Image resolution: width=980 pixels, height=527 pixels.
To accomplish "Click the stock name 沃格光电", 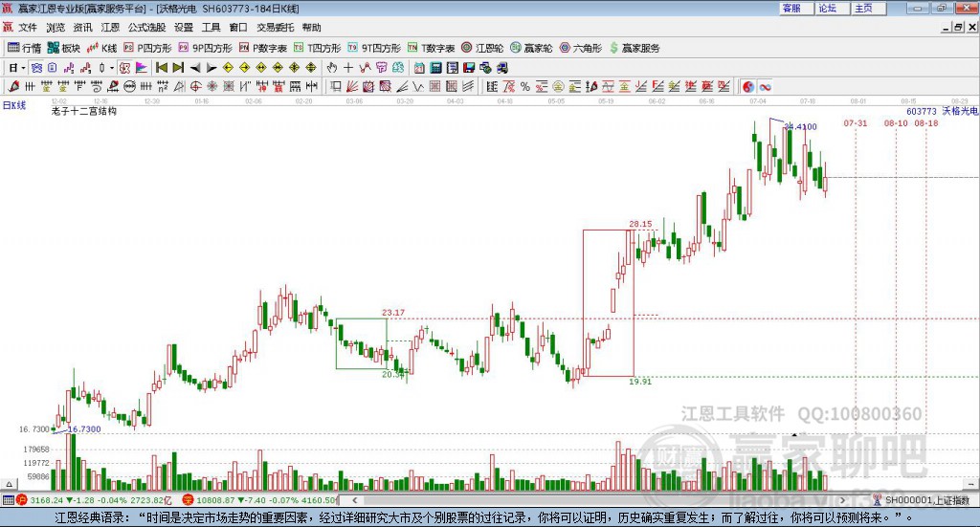I will [960, 111].
